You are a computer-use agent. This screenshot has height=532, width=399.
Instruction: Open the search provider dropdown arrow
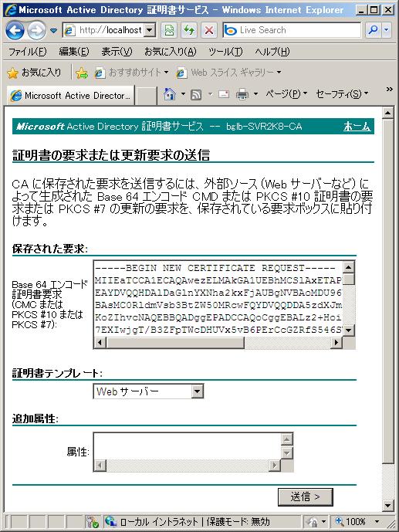[x=386, y=30]
